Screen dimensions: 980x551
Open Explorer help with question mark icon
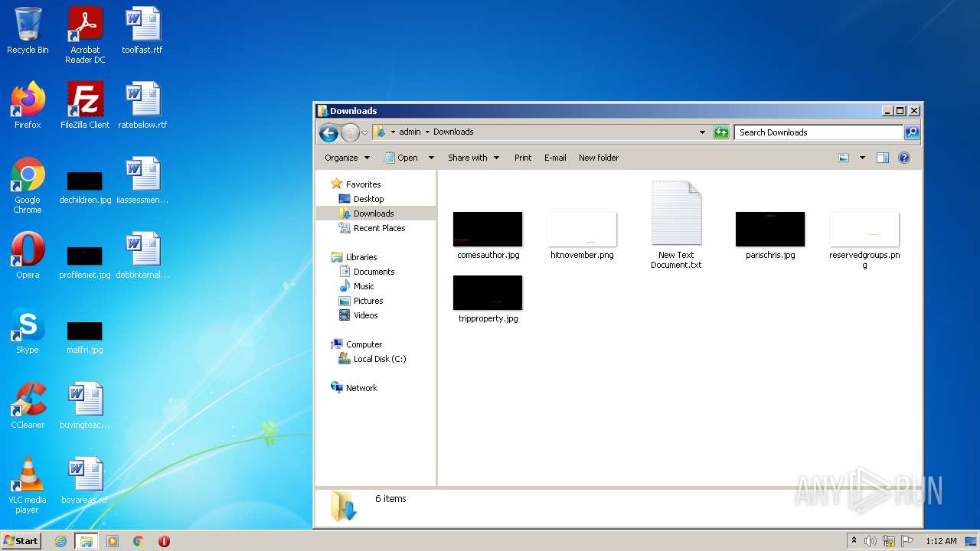pyautogui.click(x=903, y=158)
